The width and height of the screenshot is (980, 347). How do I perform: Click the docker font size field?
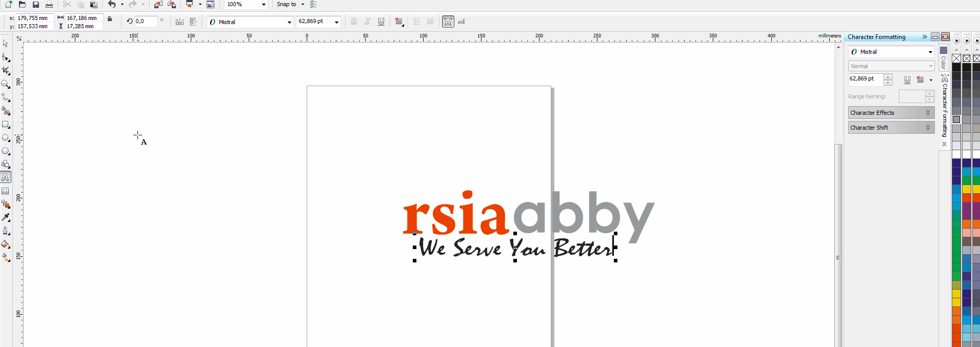pos(866,79)
